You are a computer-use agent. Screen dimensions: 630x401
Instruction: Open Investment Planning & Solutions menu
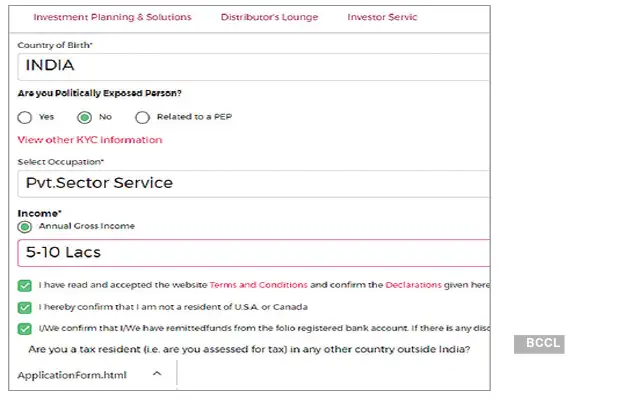(112, 17)
